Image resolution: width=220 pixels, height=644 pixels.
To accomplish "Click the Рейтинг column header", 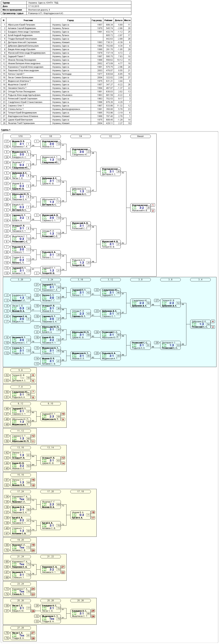I will click(x=108, y=20).
